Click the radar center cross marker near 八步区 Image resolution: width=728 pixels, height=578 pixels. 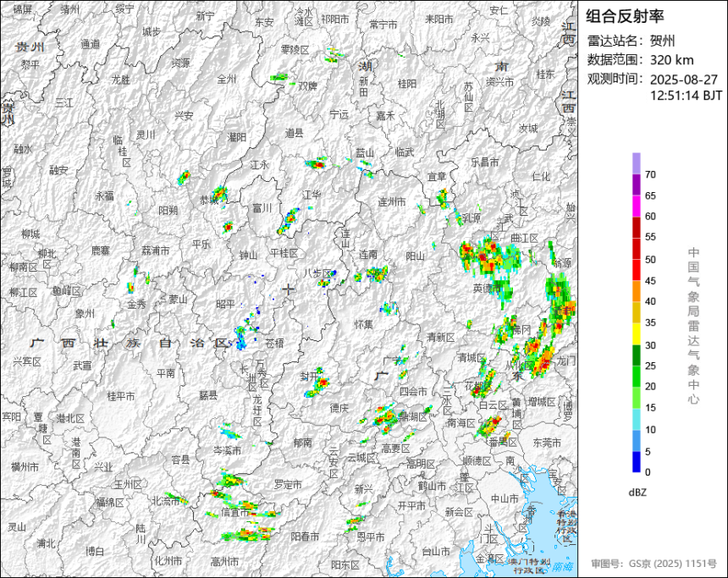click(x=288, y=289)
